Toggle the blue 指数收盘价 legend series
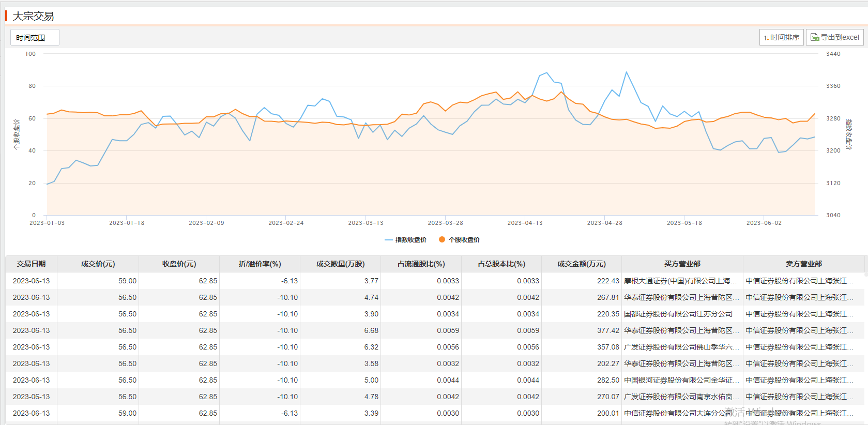The height and width of the screenshot is (425, 868). click(406, 240)
